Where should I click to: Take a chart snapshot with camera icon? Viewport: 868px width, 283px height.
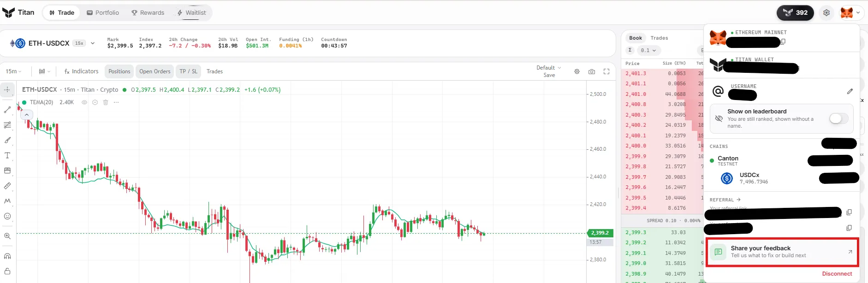tap(592, 71)
